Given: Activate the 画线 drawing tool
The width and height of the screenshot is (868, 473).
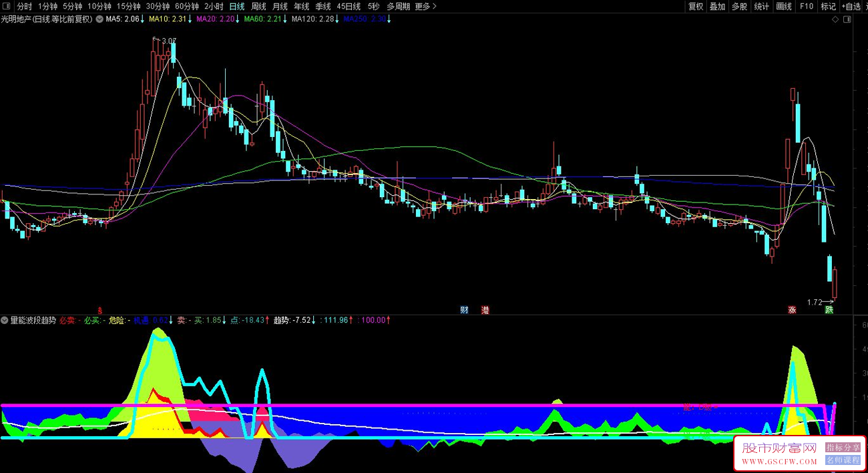Looking at the screenshot, I should pyautogui.click(x=784, y=6).
